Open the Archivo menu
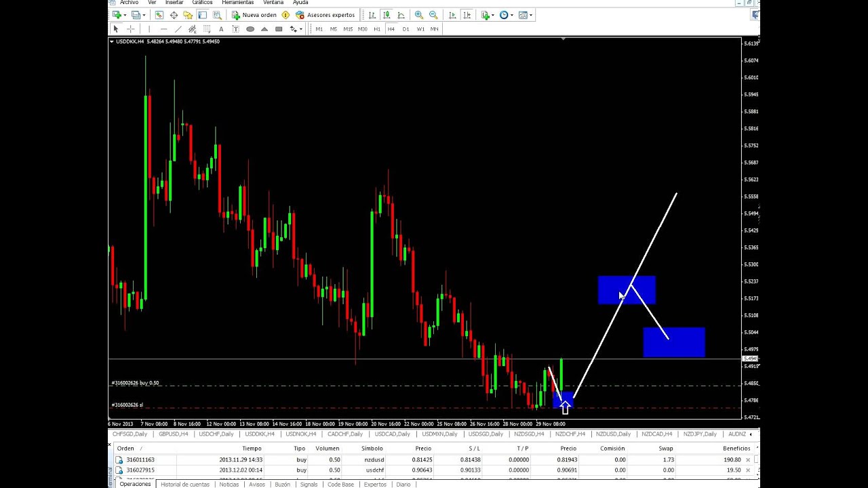868x488 pixels. pyautogui.click(x=129, y=3)
